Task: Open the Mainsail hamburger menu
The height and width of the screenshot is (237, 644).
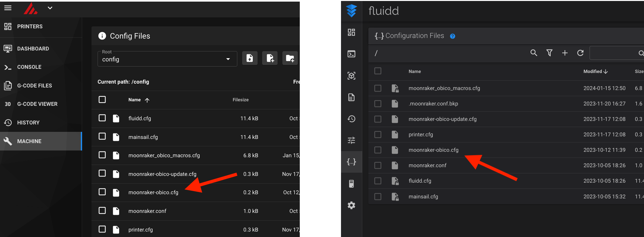Action: point(8,8)
